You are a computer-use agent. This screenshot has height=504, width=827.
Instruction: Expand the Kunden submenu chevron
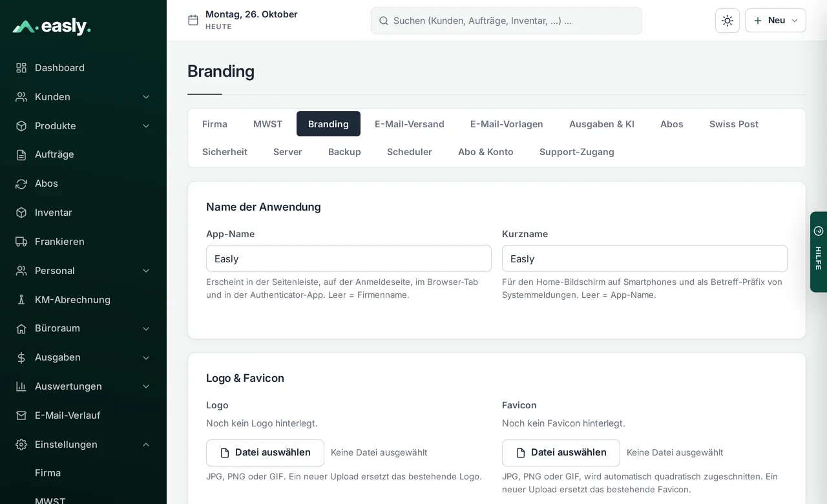[x=146, y=97]
